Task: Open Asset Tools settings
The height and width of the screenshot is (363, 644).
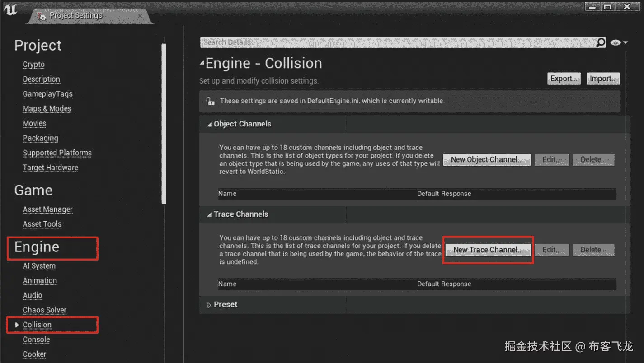Action: [42, 224]
